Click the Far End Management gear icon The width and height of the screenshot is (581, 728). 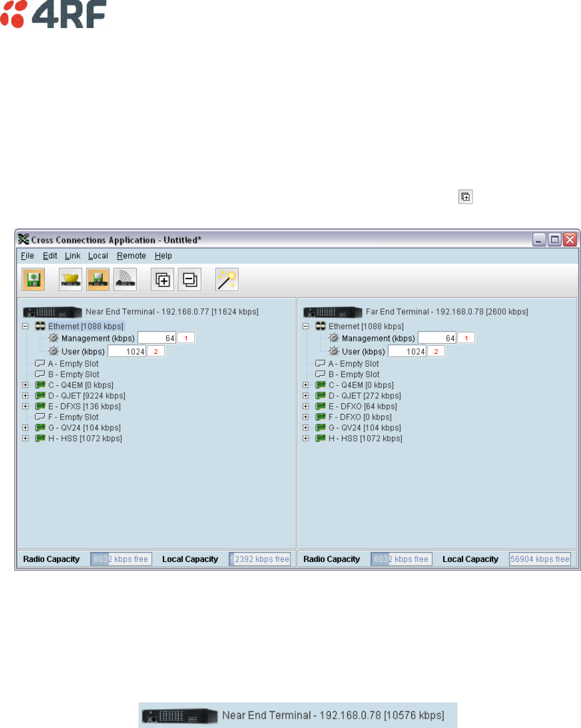[334, 338]
